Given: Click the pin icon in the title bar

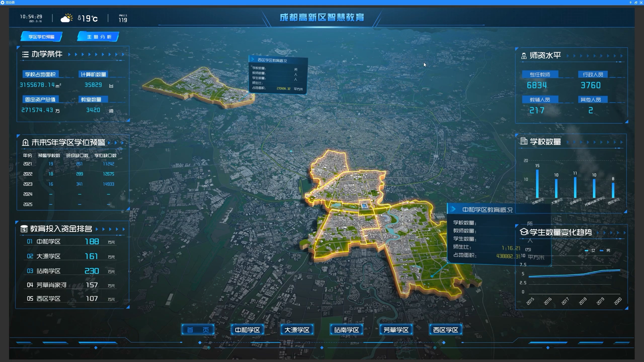Looking at the screenshot, I should (x=630, y=3).
